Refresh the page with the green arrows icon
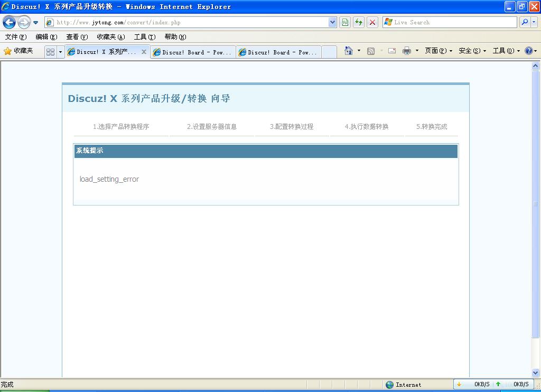The width and height of the screenshot is (541, 392). (359, 22)
